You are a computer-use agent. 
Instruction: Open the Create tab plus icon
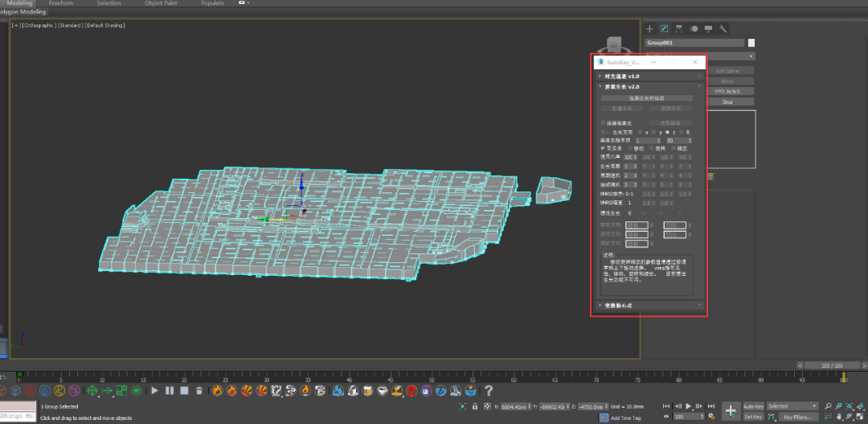[x=650, y=29]
